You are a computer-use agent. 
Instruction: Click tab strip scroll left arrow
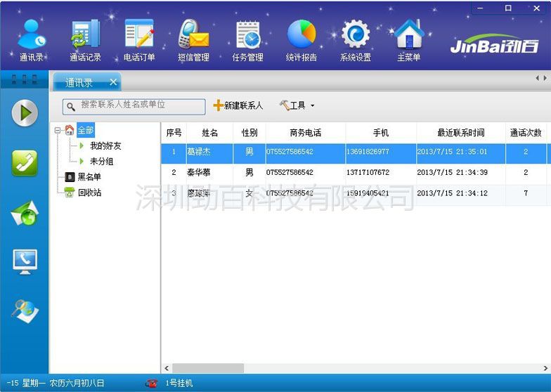click(x=537, y=78)
